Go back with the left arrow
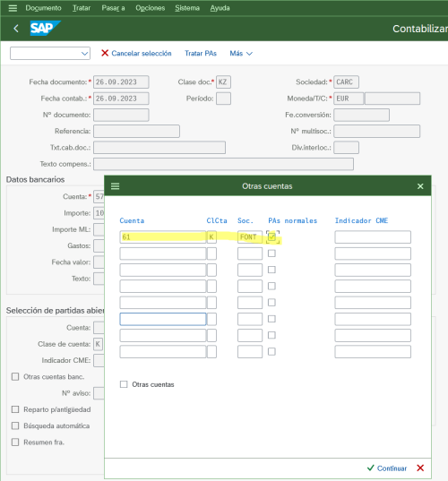This screenshot has height=481, width=448. (x=16, y=29)
